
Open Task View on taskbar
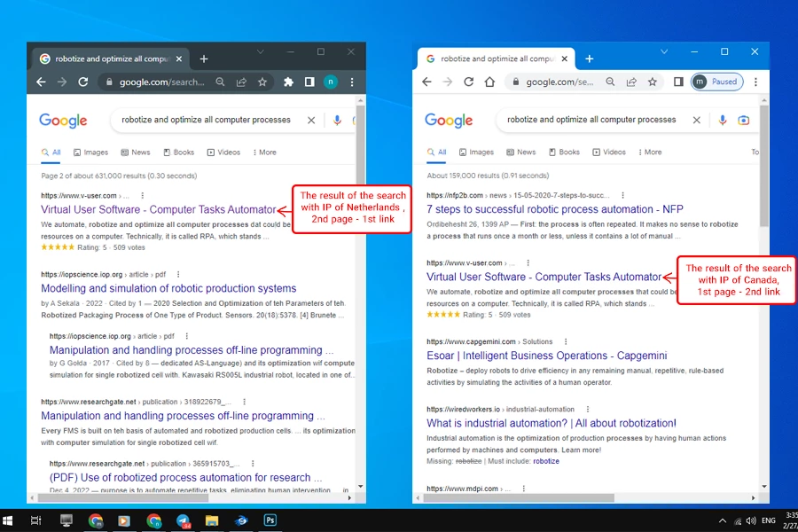35,520
